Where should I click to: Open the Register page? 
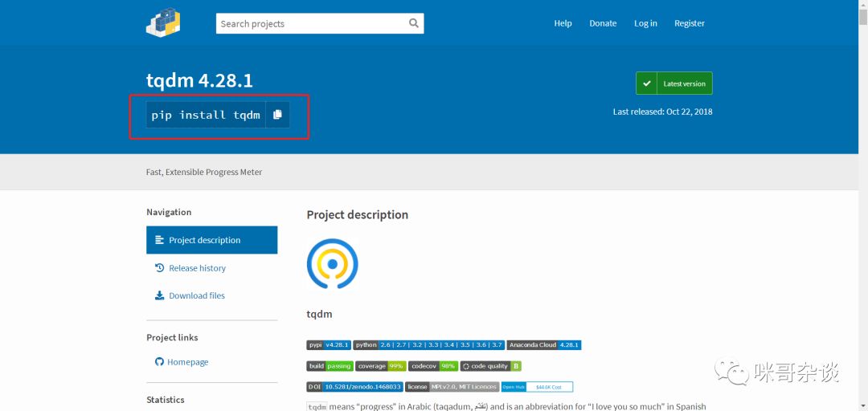coord(690,23)
